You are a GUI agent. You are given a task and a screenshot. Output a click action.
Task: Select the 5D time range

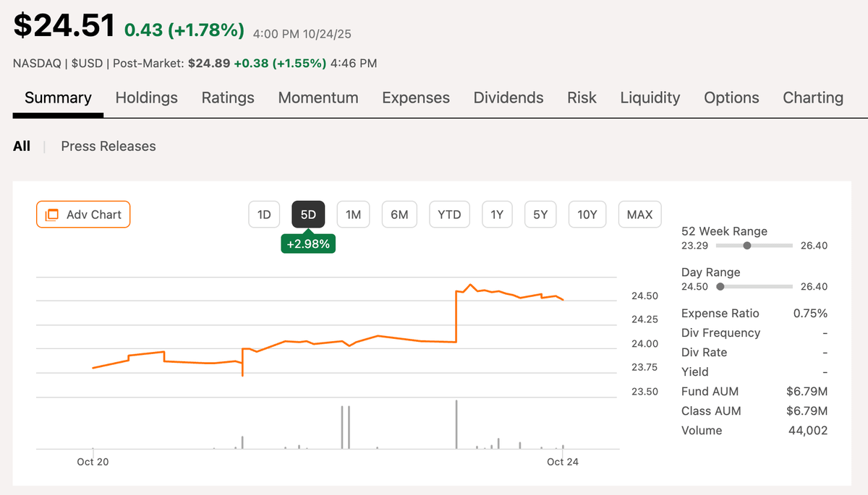(308, 215)
